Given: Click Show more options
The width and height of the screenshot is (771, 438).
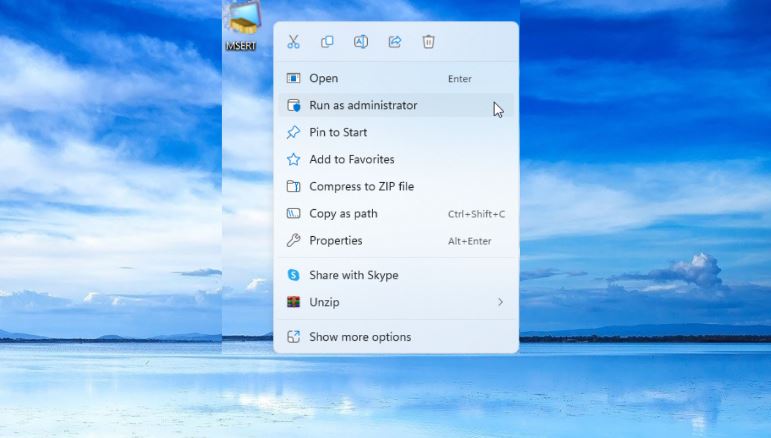Looking at the screenshot, I should click(396, 337).
